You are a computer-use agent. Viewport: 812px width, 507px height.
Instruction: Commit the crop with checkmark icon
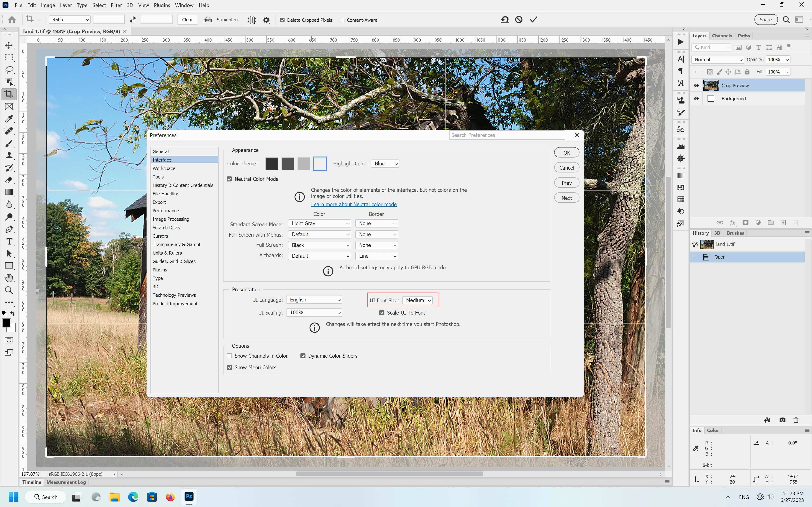click(x=534, y=20)
